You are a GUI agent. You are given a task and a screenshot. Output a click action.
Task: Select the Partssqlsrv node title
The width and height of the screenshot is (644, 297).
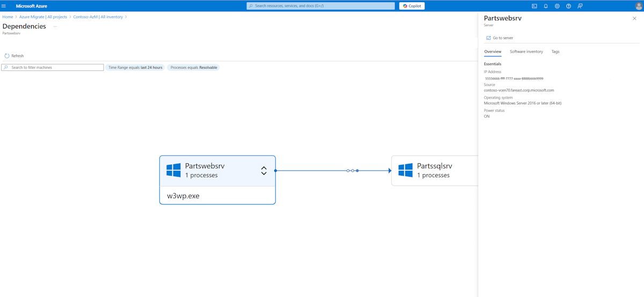(x=435, y=166)
